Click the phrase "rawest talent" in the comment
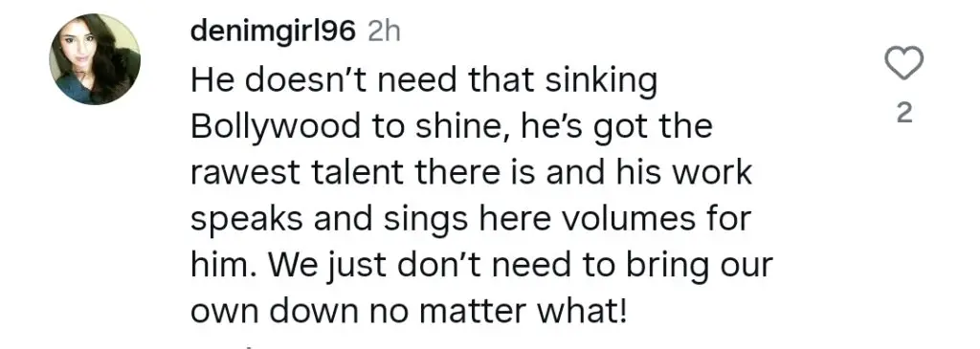This screenshot has height=349, width=980. (297, 173)
